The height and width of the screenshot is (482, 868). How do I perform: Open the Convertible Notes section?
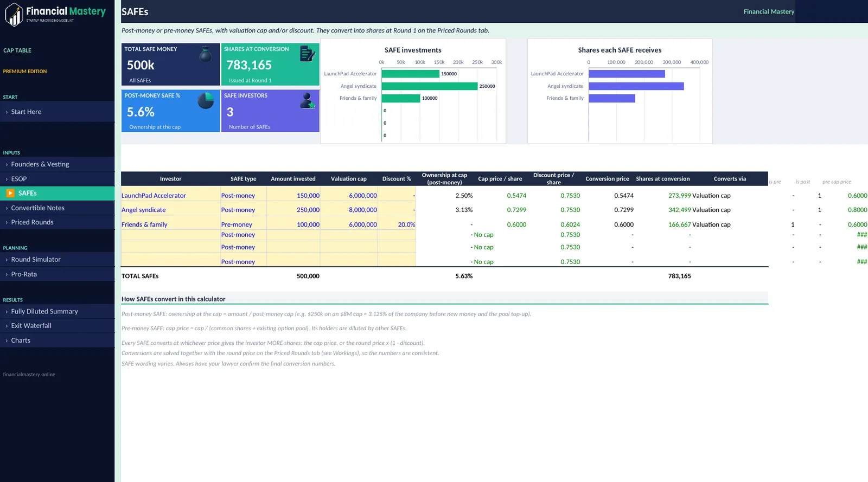pyautogui.click(x=58, y=208)
